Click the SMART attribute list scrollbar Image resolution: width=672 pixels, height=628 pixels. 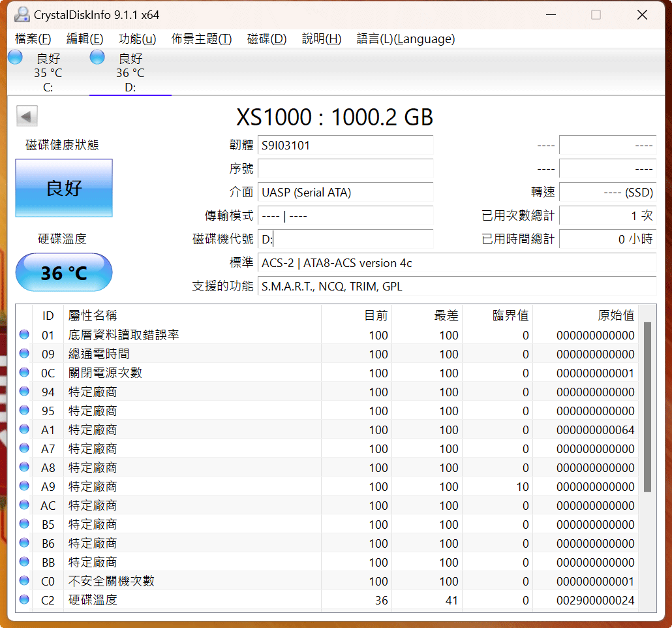tap(647, 407)
